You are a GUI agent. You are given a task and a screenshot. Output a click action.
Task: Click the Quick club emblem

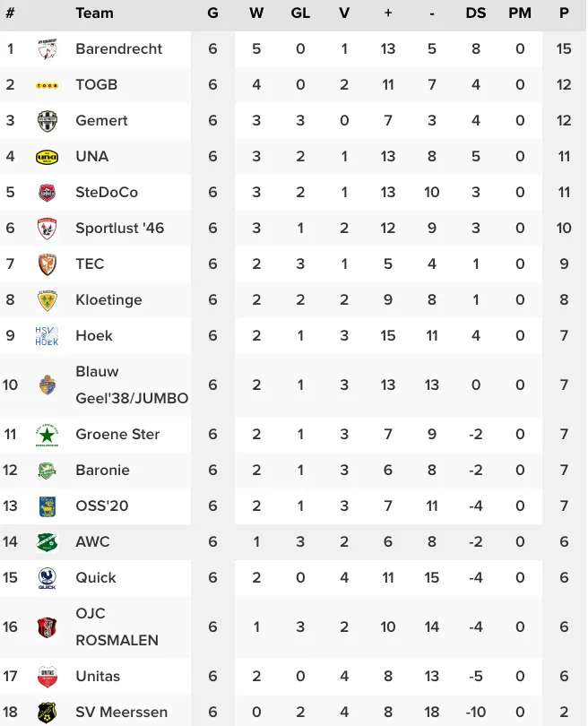point(47,578)
